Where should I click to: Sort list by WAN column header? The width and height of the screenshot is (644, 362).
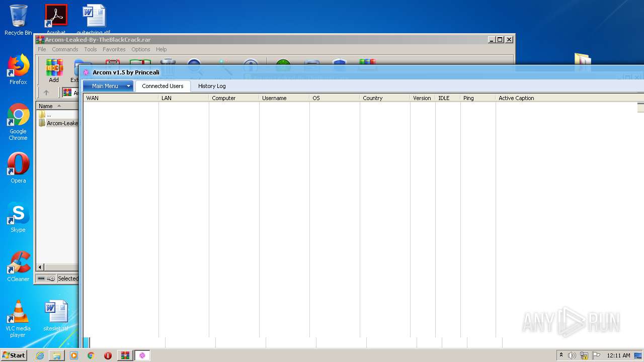click(x=121, y=98)
